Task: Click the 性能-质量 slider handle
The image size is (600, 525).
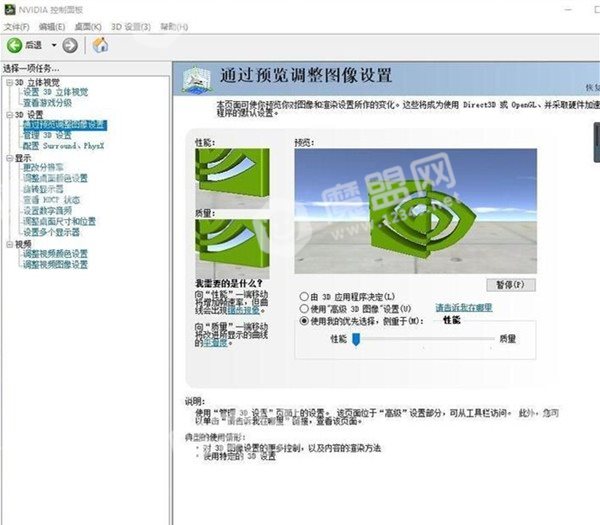Action: tap(356, 339)
